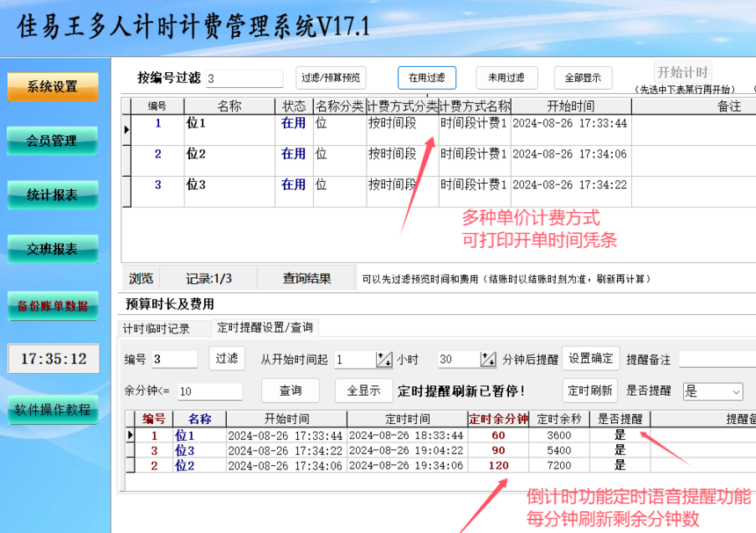Screen dimensions: 756x533
Task: Open 系统设置 from the sidebar
Action: pyautogui.click(x=53, y=87)
